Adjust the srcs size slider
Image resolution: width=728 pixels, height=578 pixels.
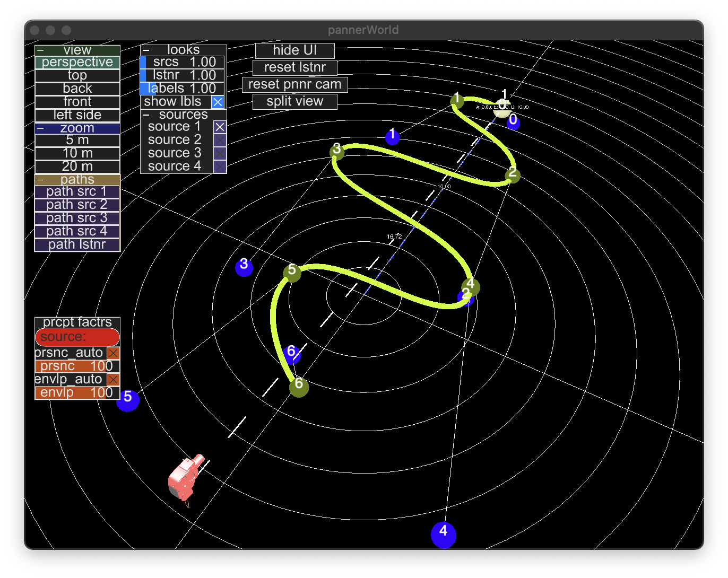pos(183,63)
